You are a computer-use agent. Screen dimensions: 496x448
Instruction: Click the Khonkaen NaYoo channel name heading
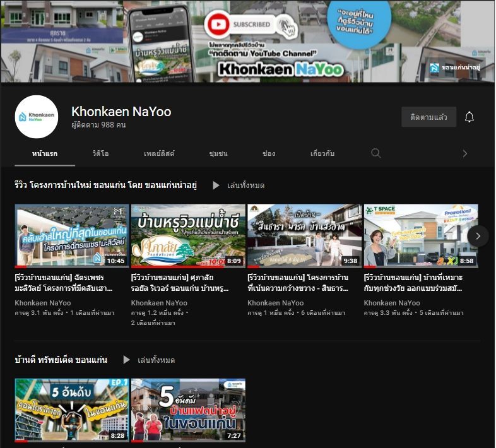click(121, 112)
